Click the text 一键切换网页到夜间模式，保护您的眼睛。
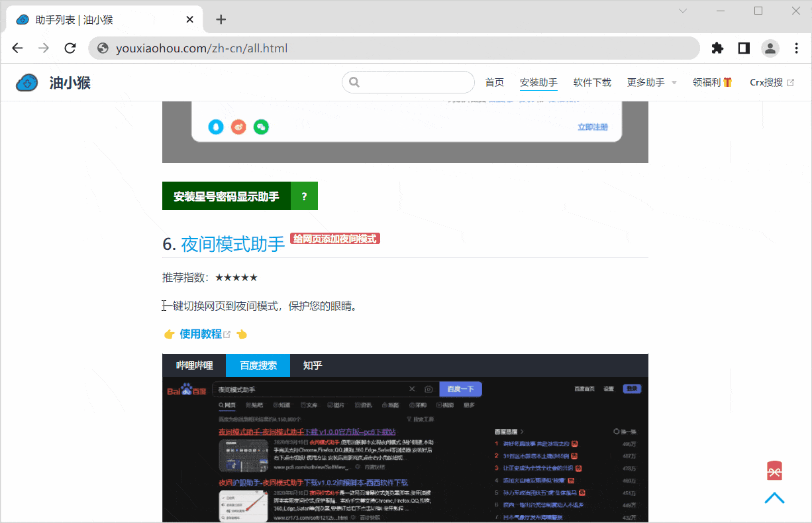 pyautogui.click(x=260, y=306)
